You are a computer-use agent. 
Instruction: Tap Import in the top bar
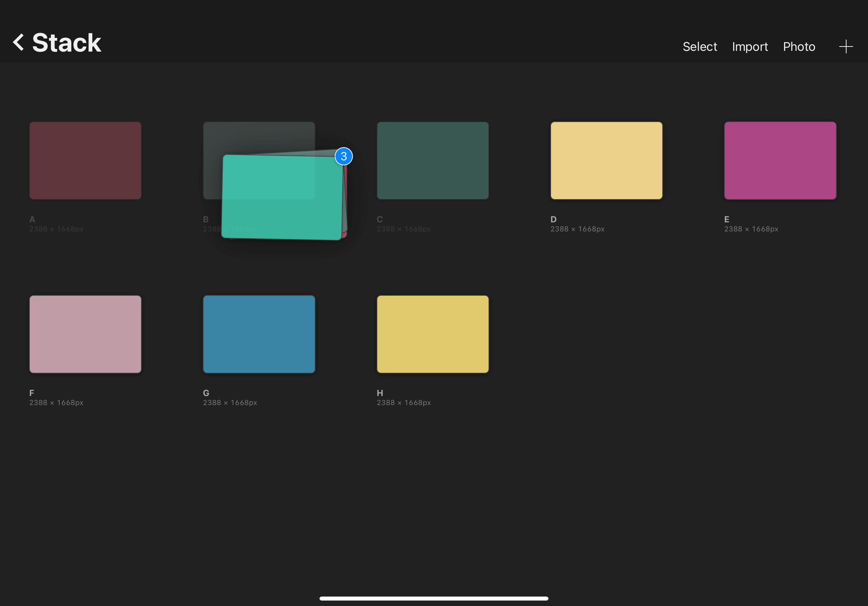click(750, 46)
